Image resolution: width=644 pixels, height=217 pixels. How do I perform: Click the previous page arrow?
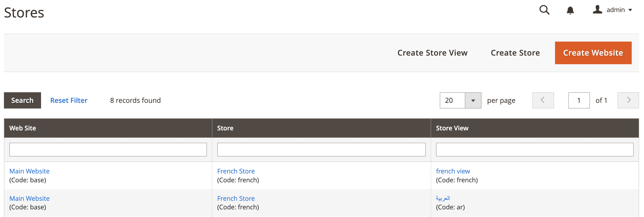click(543, 100)
